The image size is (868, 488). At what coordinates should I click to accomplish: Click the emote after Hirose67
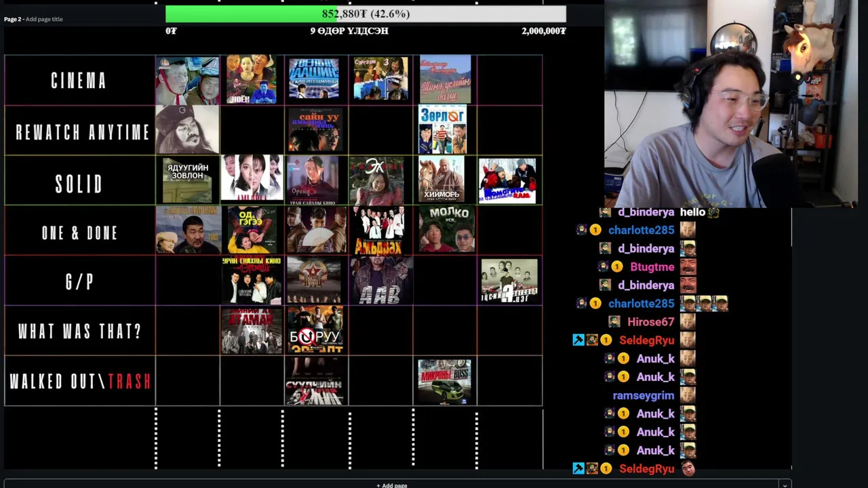point(688,322)
